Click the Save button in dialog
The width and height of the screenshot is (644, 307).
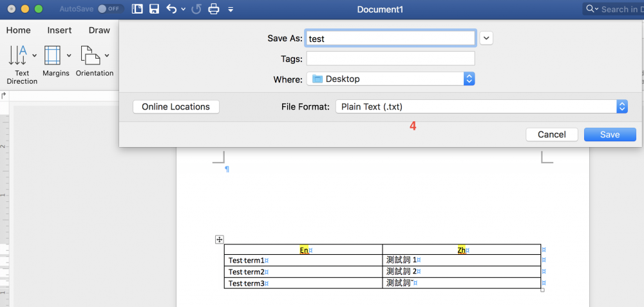609,134
